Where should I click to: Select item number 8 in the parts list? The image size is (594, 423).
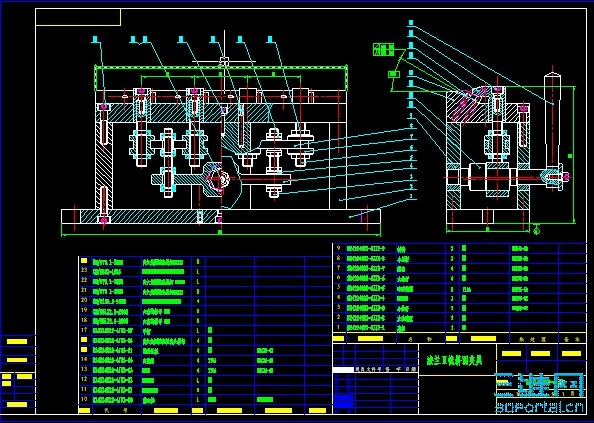(339, 258)
